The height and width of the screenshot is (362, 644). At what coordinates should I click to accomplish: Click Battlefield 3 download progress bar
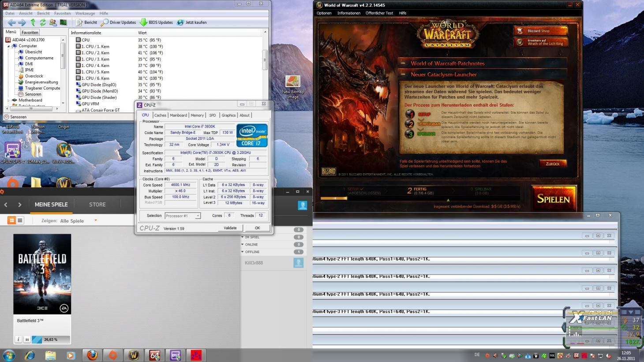point(50,340)
